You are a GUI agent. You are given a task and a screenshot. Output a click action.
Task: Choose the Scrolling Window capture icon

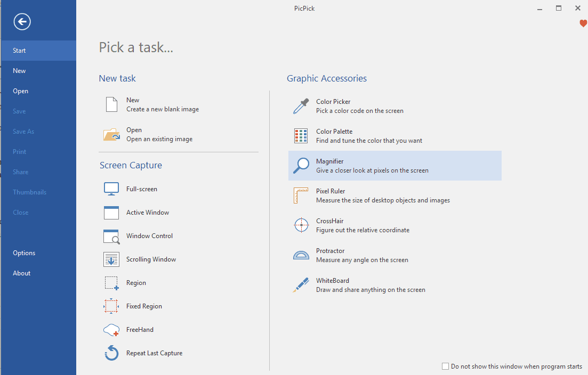(111, 259)
